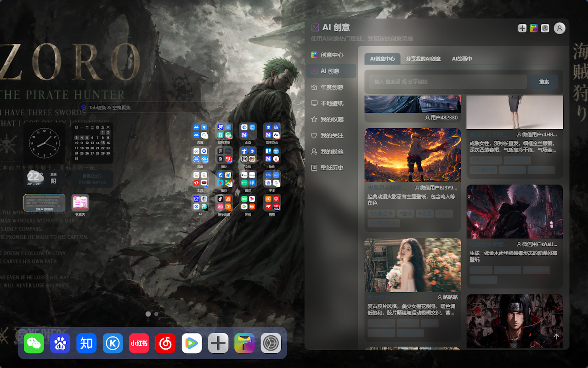Screen dimensions: 588x368
Task: Open the 影视 app folder
Action: (248, 203)
